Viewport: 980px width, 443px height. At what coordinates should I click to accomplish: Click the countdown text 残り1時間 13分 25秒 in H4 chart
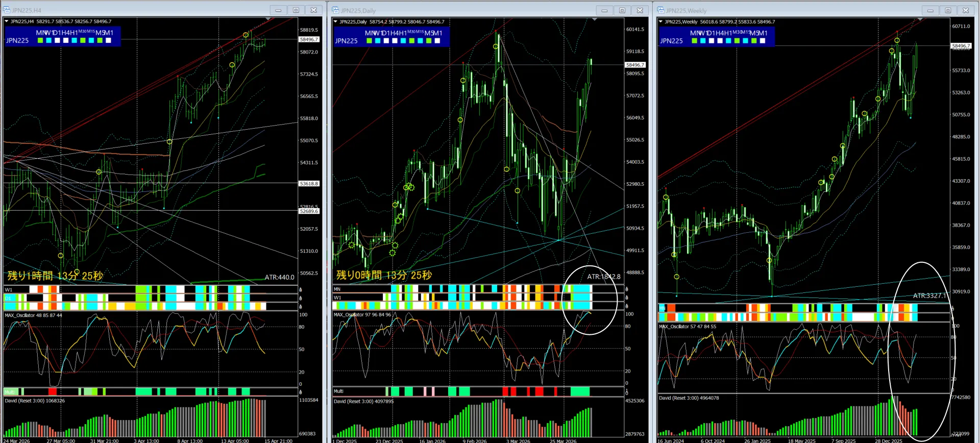click(x=55, y=276)
